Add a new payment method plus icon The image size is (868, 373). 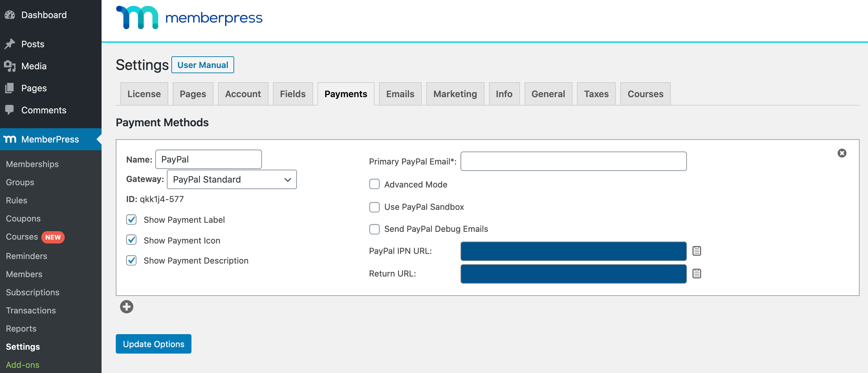[x=127, y=307]
